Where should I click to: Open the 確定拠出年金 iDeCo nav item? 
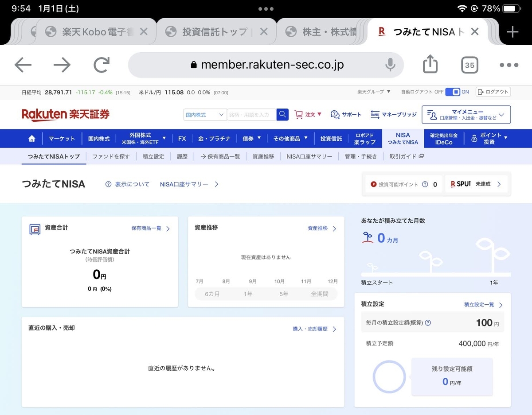[x=444, y=139]
